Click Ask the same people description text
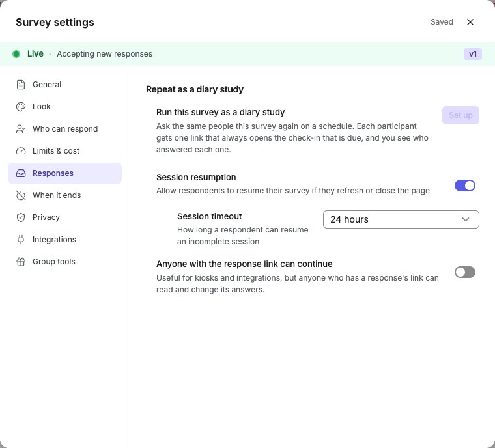The width and height of the screenshot is (495, 448). point(292,138)
